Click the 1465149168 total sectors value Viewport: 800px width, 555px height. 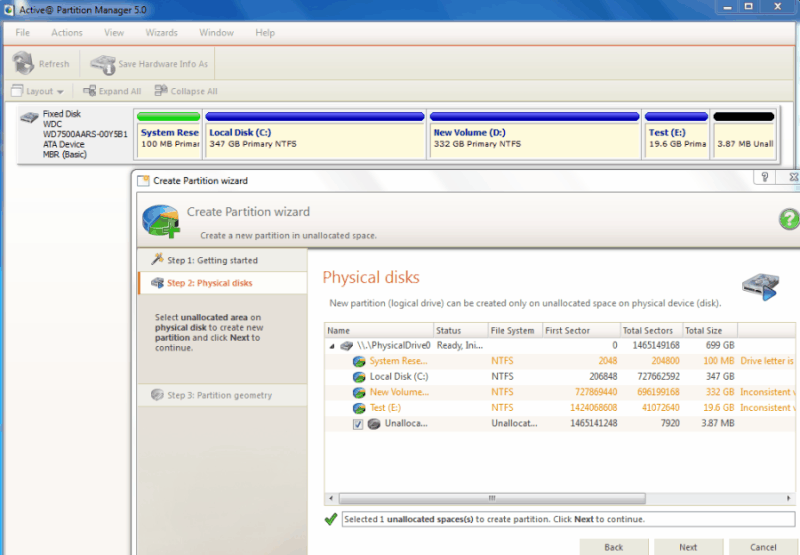[656, 345]
